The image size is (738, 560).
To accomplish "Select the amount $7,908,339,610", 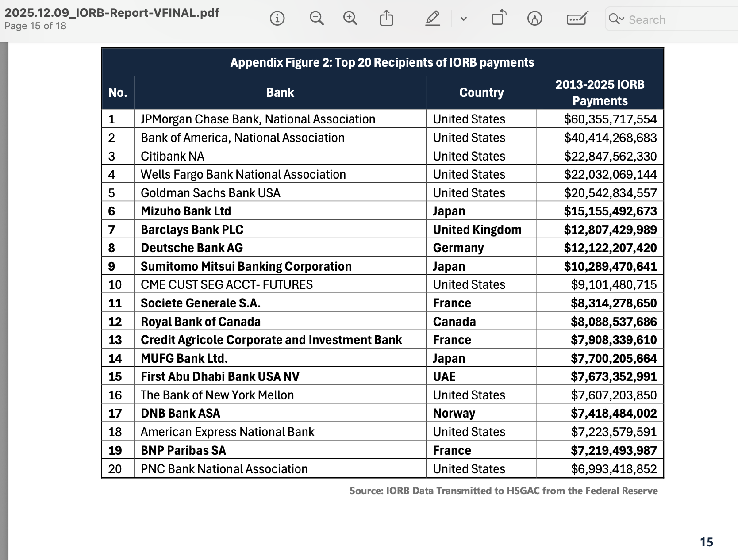I will [x=614, y=340].
